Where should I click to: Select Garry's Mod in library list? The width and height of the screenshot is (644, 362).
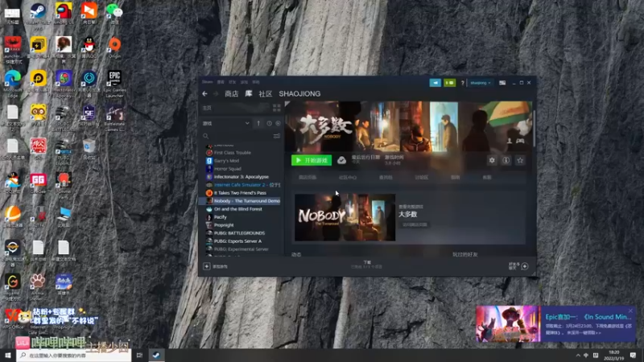coord(226,161)
